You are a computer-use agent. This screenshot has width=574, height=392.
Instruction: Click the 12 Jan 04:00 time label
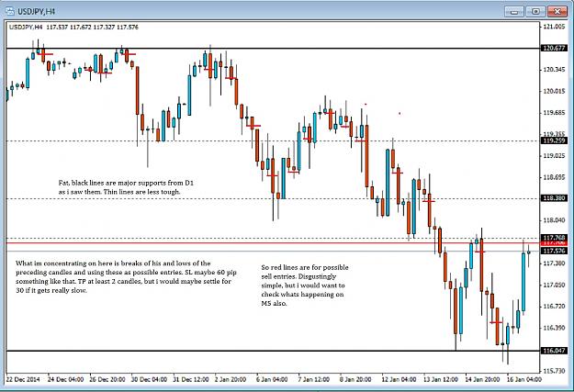click(399, 379)
